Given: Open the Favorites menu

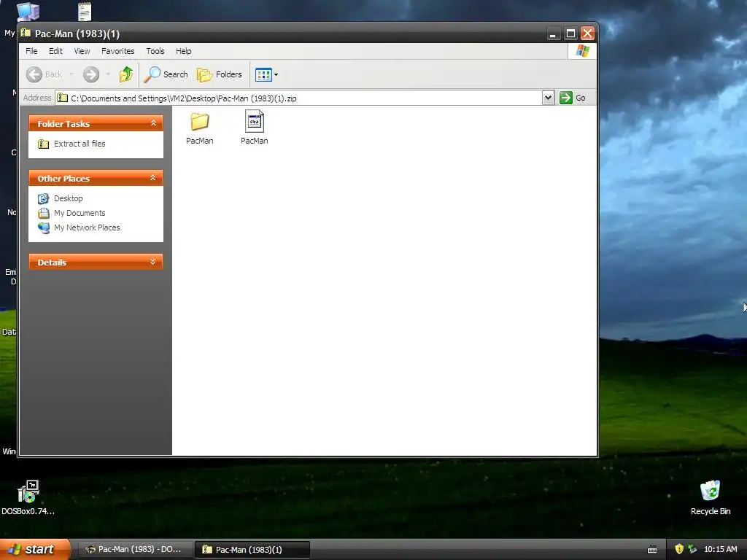Looking at the screenshot, I should [117, 51].
